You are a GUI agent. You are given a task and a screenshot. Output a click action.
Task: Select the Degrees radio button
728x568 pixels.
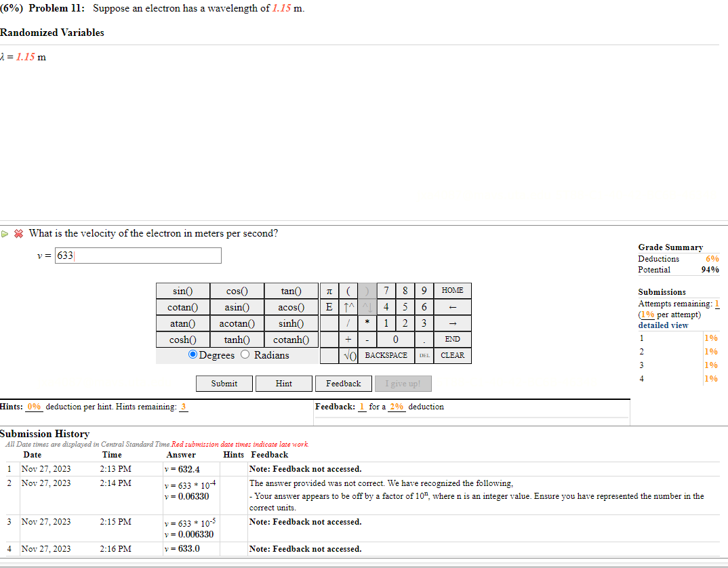tap(193, 354)
